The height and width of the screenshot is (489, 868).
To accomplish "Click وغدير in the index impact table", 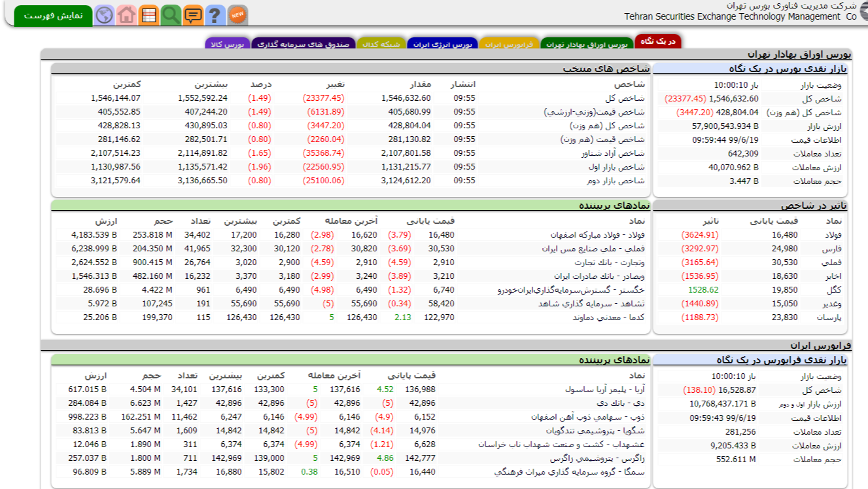I will coord(832,304).
